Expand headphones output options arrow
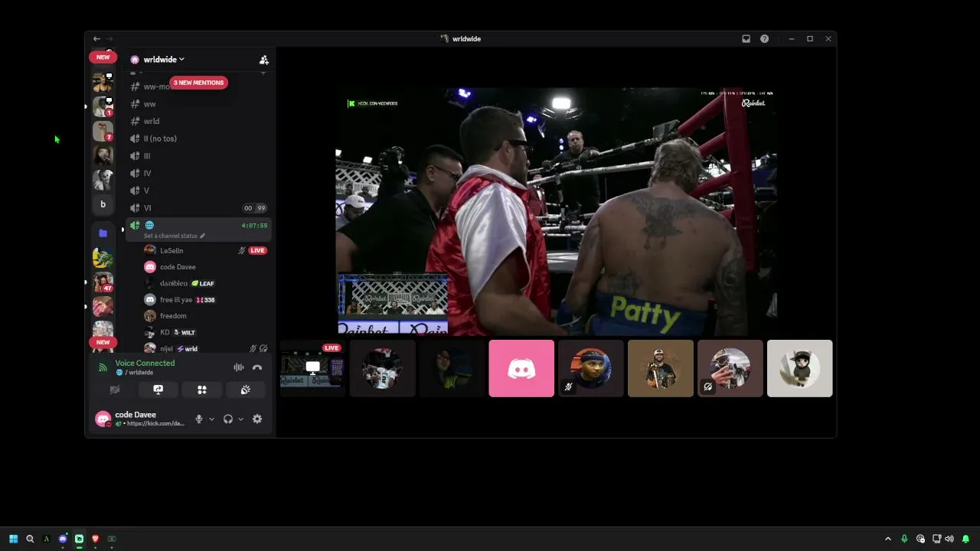This screenshot has height=551, width=980. [x=240, y=419]
